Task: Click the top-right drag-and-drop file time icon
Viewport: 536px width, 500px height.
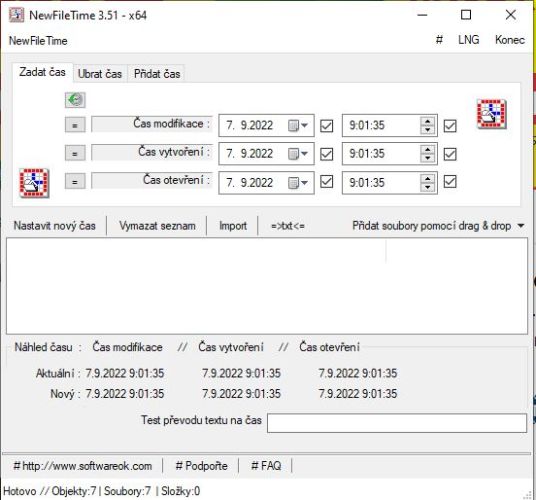Action: click(x=492, y=114)
